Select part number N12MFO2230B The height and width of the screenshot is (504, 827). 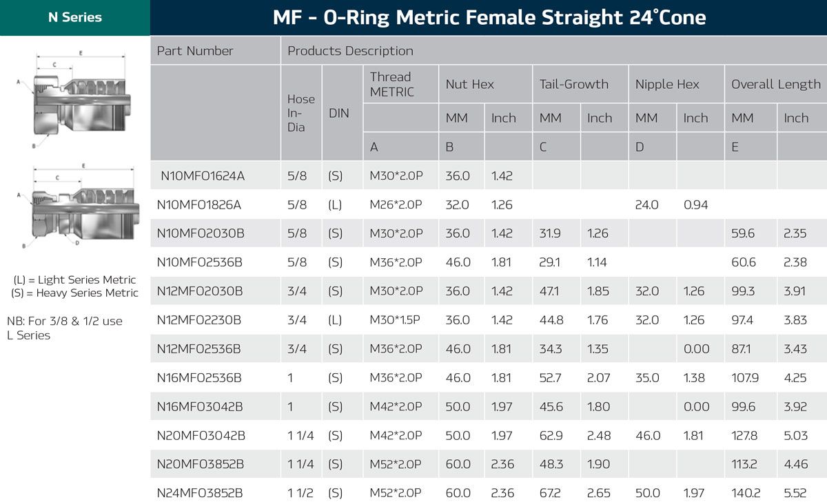coord(199,320)
